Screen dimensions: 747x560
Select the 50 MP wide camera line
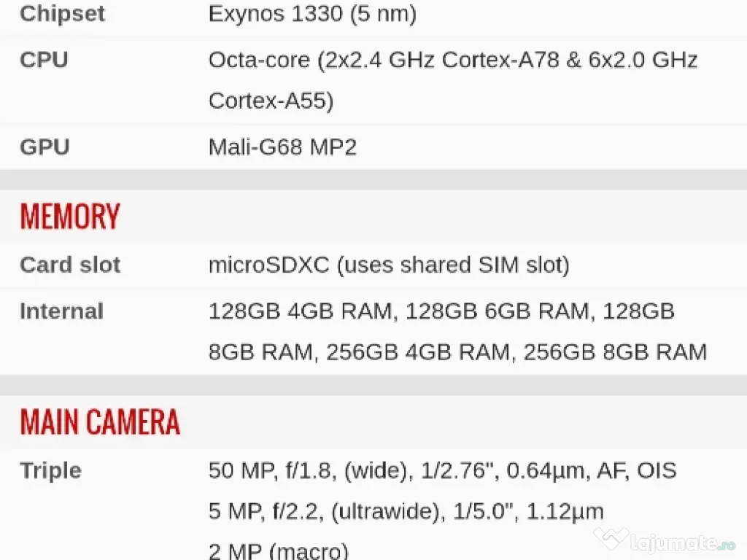click(442, 470)
